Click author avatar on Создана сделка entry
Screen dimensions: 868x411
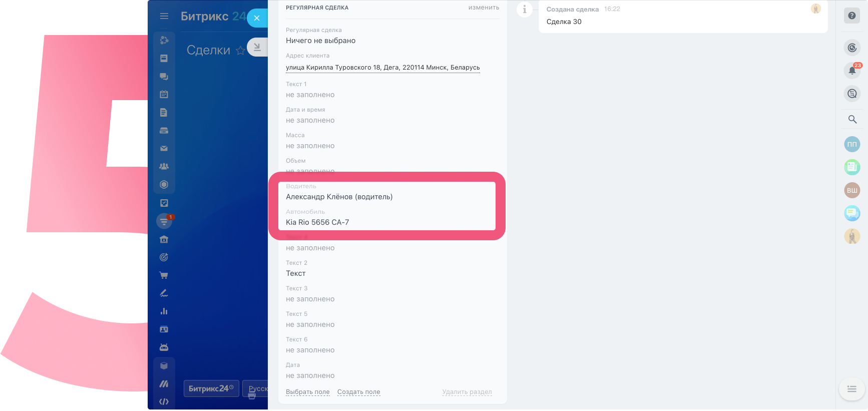coord(816,9)
